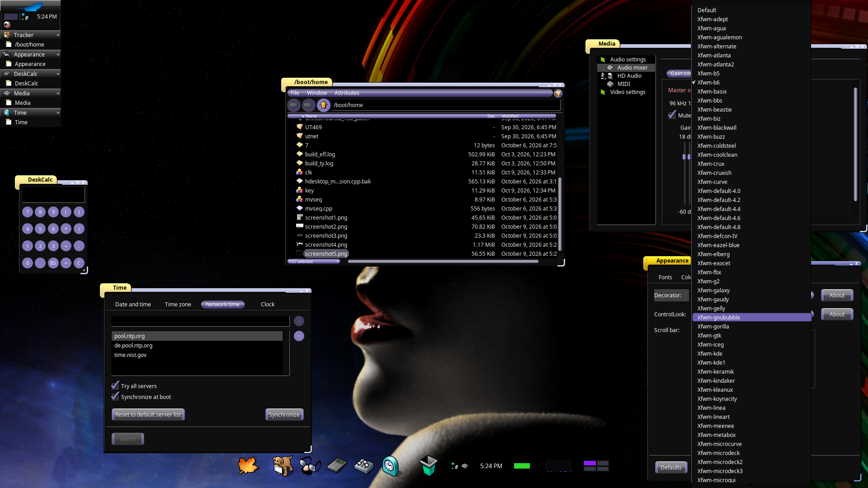This screenshot has width=868, height=488.
Task: Click About button next to Decorator
Action: click(x=837, y=296)
